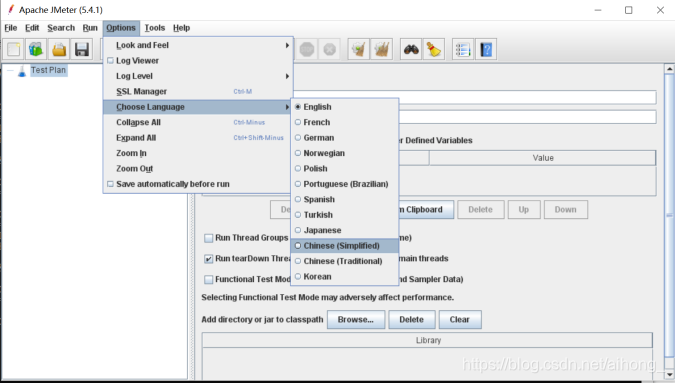Image resolution: width=675 pixels, height=383 pixels.
Task: Click the Search binoculars icon
Action: point(411,49)
